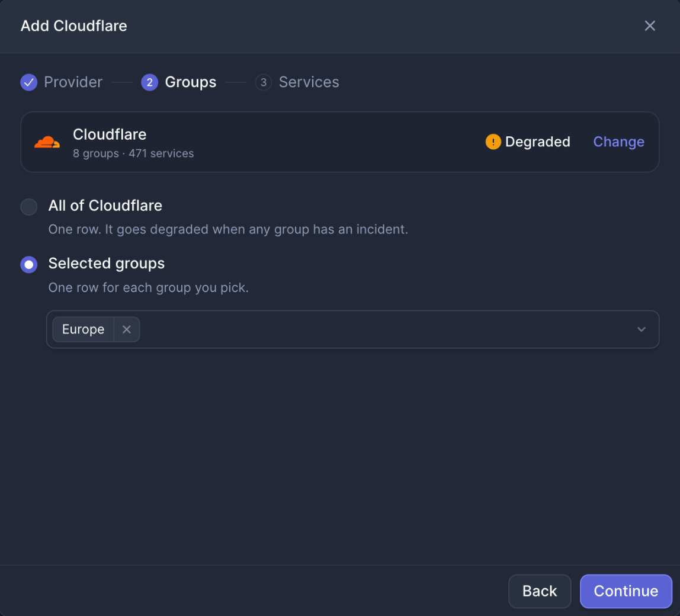
Task: Click the step 2 Groups circle
Action: [x=149, y=82]
